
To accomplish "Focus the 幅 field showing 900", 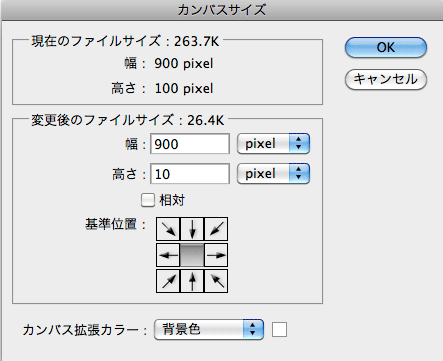I will pos(190,144).
